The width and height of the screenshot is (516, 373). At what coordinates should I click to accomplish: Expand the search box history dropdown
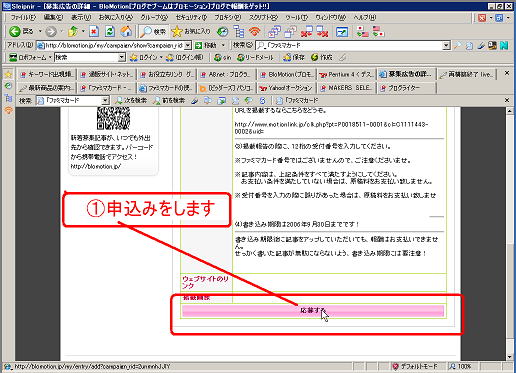point(446,45)
